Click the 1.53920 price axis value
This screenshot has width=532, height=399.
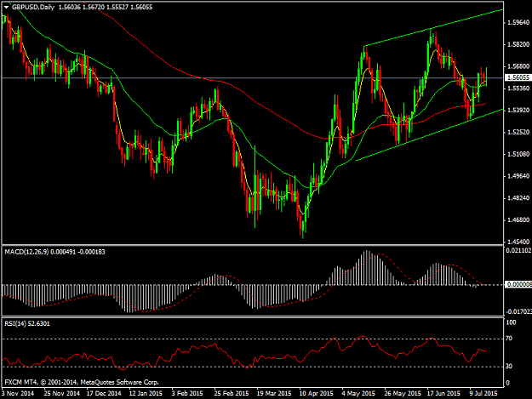click(x=518, y=111)
